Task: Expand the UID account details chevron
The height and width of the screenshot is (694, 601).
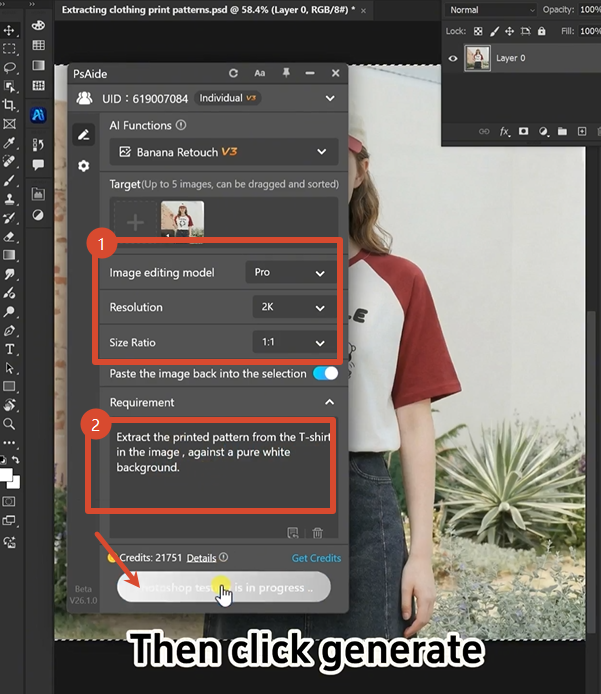Action: [330, 98]
